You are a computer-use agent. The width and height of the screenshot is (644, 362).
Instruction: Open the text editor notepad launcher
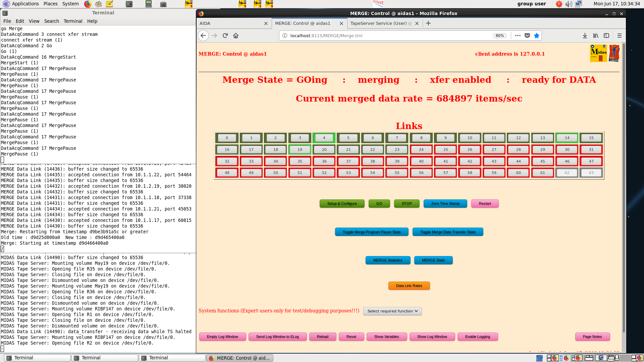tap(109, 4)
